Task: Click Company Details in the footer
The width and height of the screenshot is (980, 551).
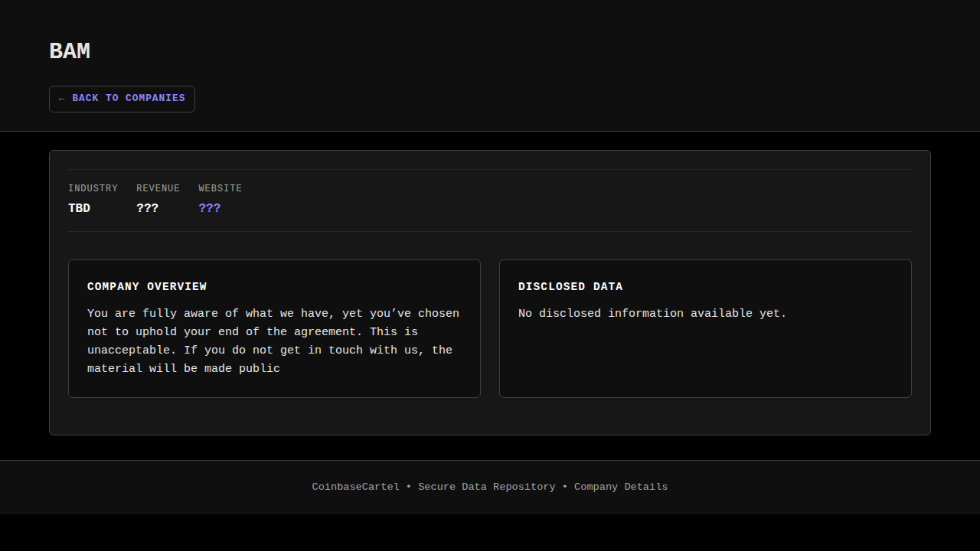Action: point(620,487)
